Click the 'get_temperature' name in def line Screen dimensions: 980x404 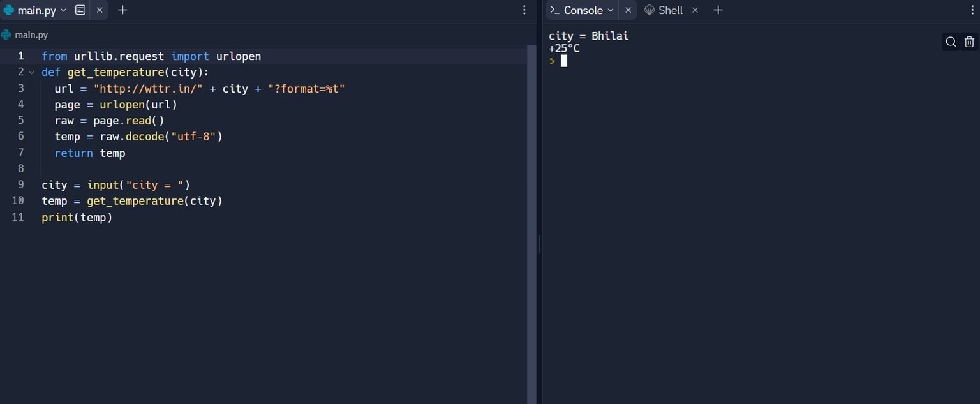pyautogui.click(x=115, y=72)
